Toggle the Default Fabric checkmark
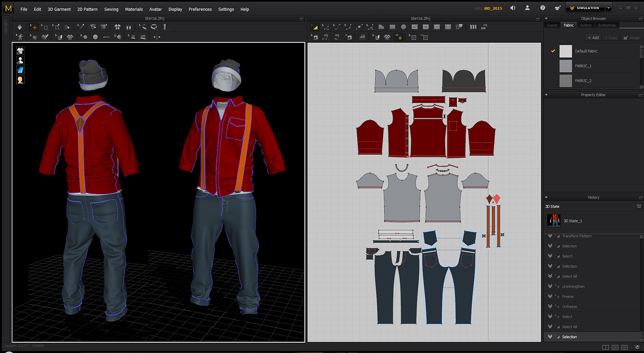Image resolution: width=644 pixels, height=353 pixels. tap(553, 51)
